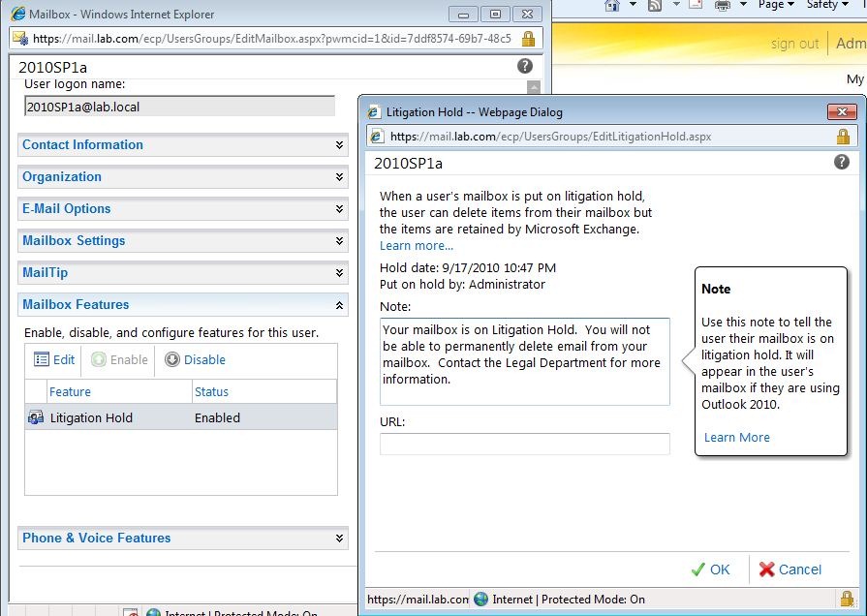Click the Enable button in features toolbar

pyautogui.click(x=119, y=359)
